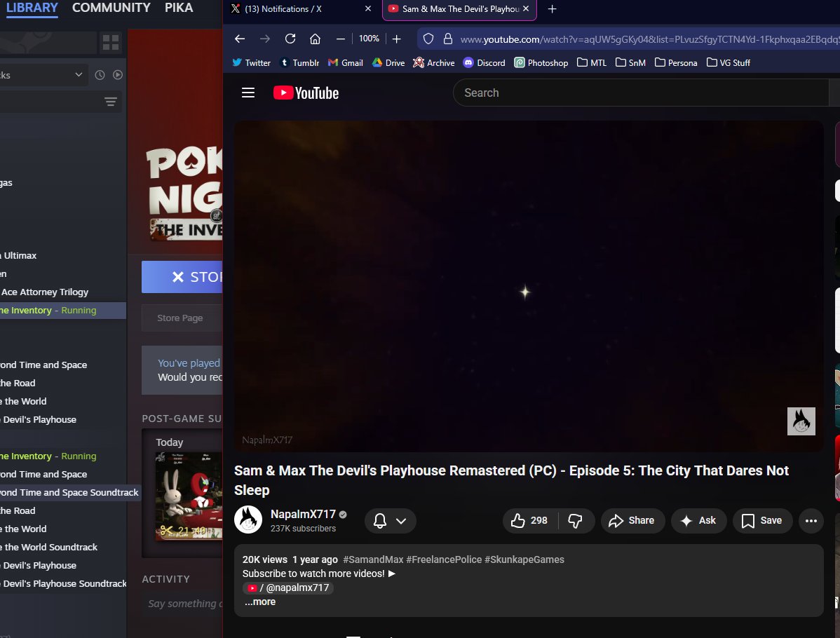Open Steam LIBRARY tab

coord(32,8)
